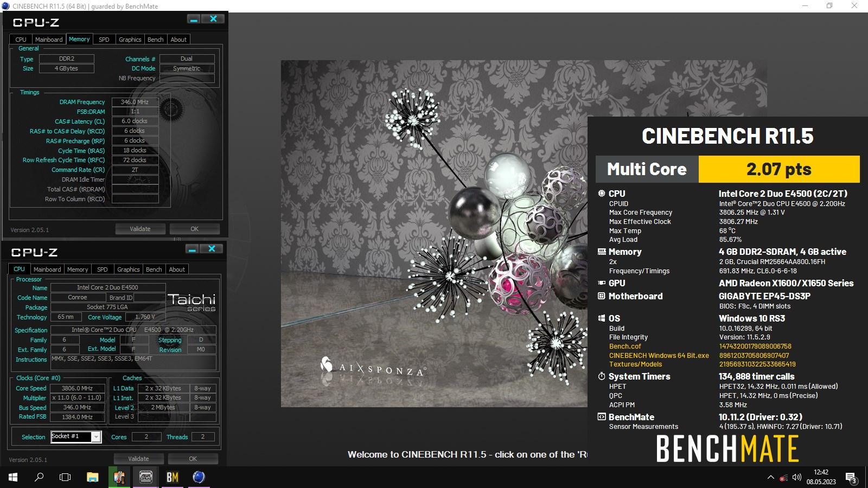
Task: Open SPD tab in upper CPU-Z window
Action: (104, 40)
